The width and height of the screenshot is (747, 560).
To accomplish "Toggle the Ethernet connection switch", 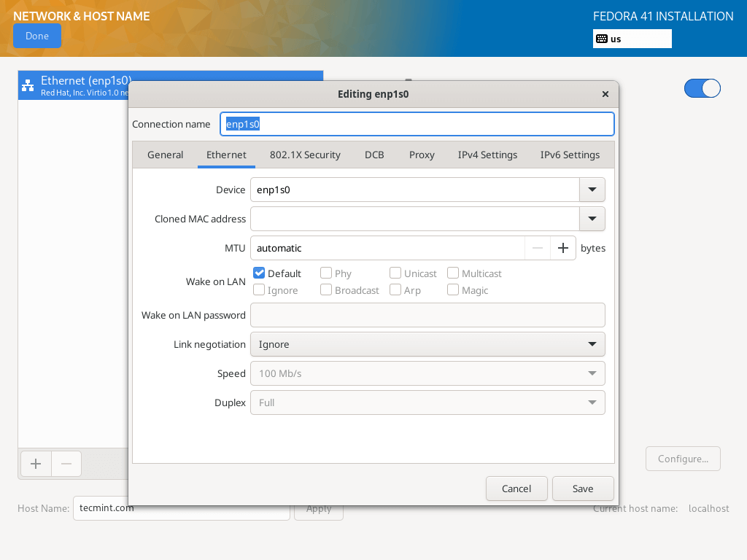I will tap(702, 88).
